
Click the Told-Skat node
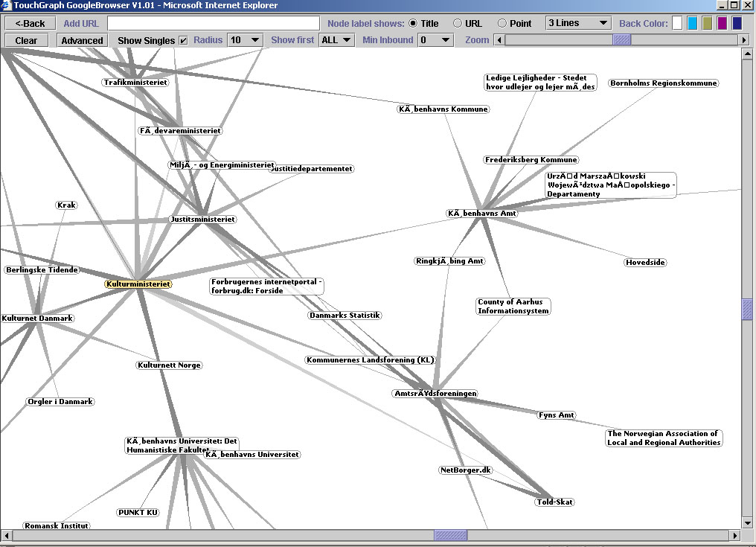pos(554,502)
